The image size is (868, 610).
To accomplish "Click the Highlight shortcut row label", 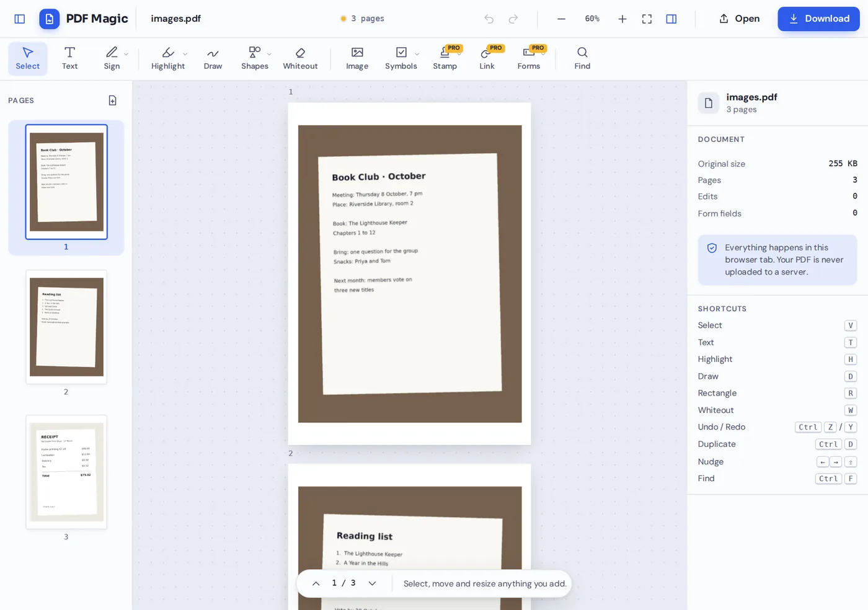I will 715,359.
